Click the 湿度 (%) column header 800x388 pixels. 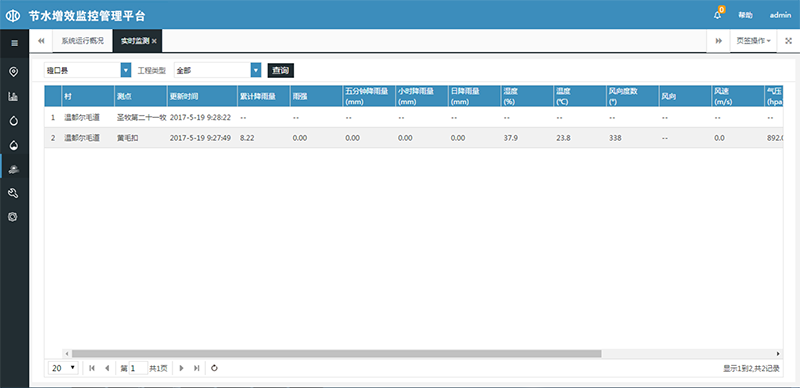click(528, 96)
